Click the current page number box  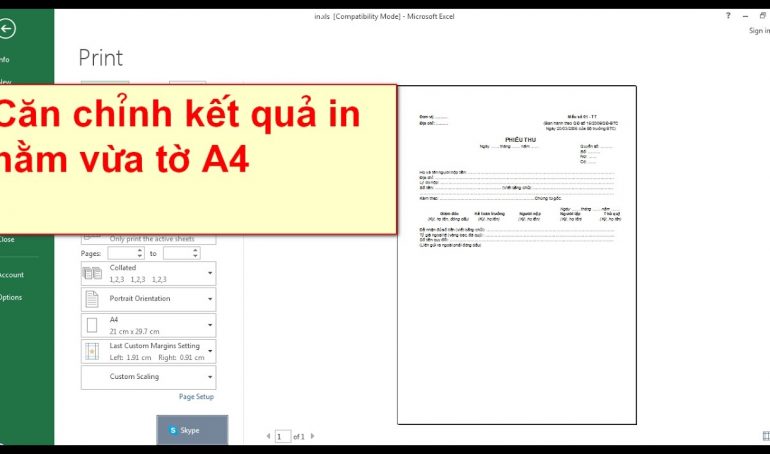coord(283,436)
